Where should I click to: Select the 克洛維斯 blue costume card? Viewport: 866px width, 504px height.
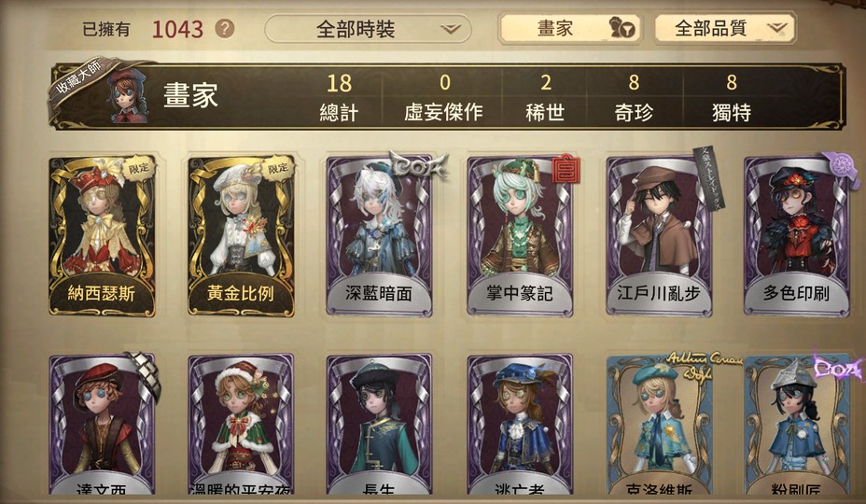point(659,425)
